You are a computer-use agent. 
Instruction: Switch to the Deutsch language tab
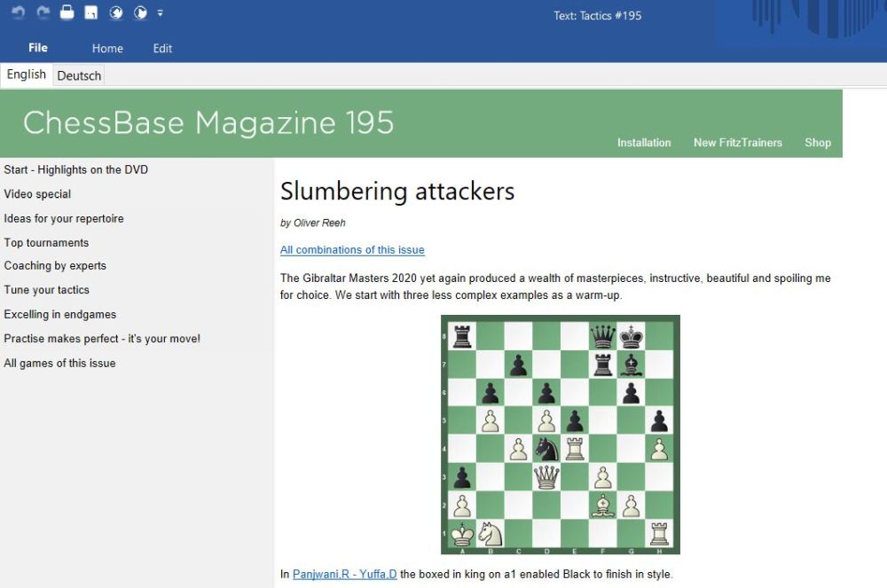(79, 75)
